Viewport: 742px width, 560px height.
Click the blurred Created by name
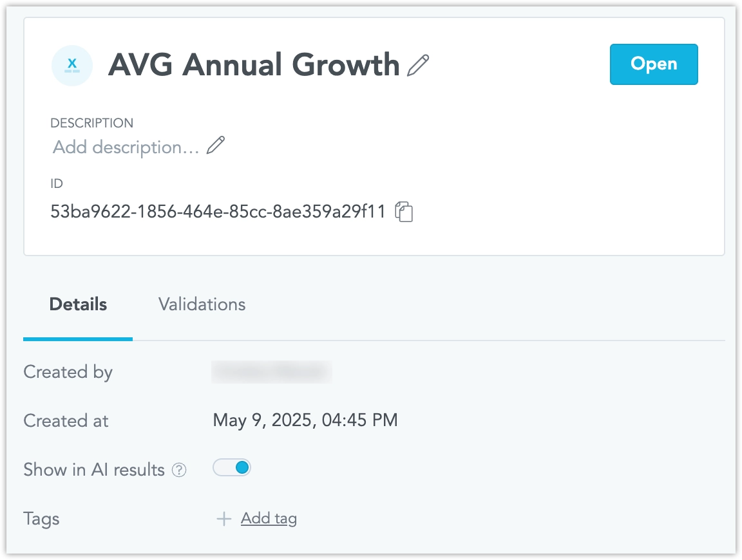271,372
